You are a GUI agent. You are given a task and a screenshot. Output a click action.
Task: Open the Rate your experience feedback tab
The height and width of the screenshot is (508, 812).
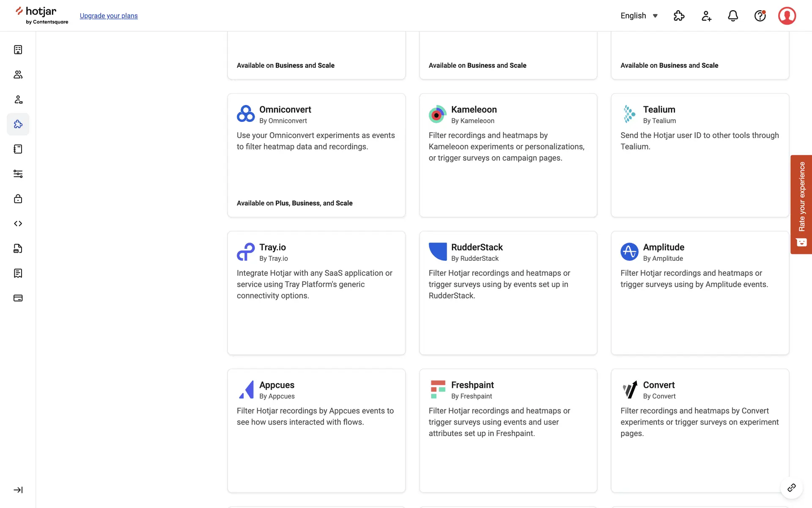pyautogui.click(x=801, y=204)
